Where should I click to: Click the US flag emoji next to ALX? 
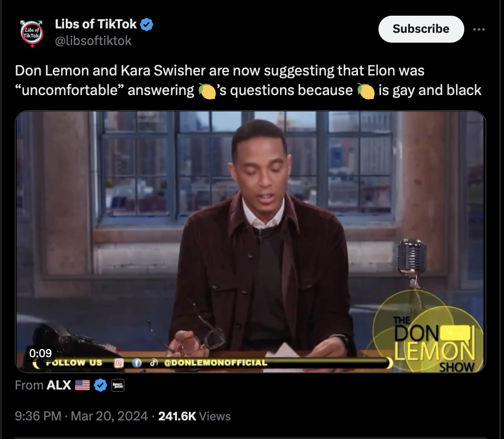pos(82,385)
